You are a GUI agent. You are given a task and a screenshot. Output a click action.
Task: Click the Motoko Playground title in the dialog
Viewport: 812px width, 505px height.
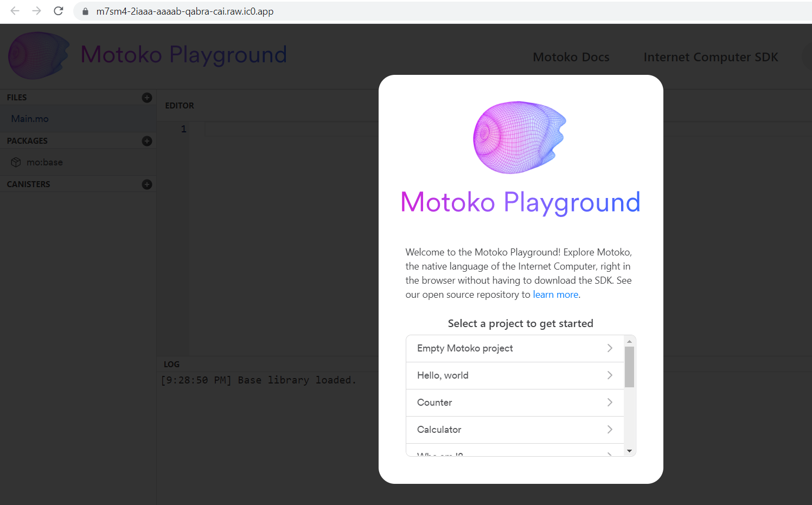point(521,202)
